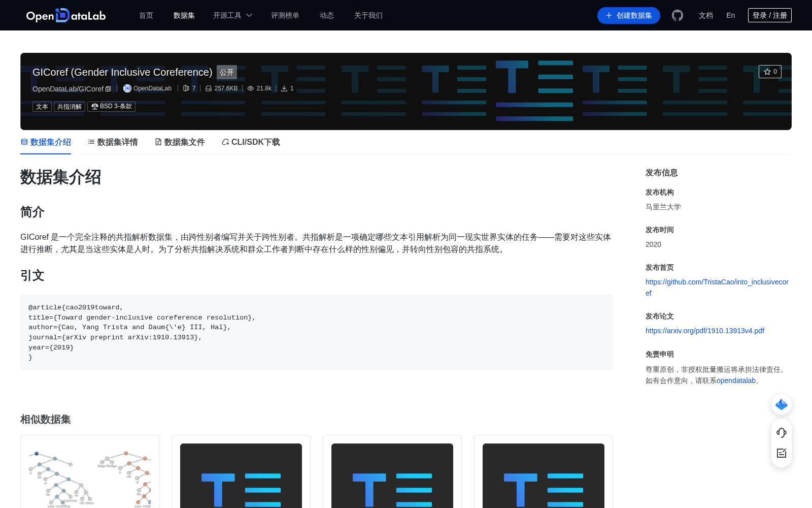
Task: Copy the OpenDataLab/GICoref path icon
Action: (108, 89)
